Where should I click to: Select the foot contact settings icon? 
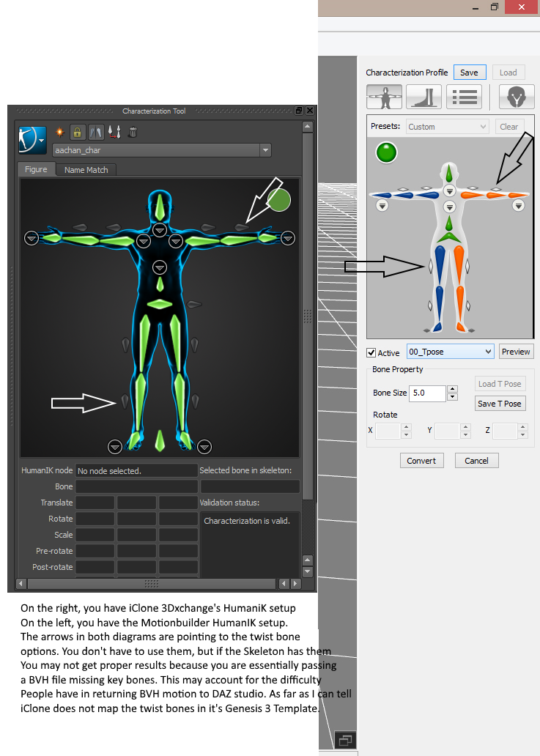click(x=424, y=96)
